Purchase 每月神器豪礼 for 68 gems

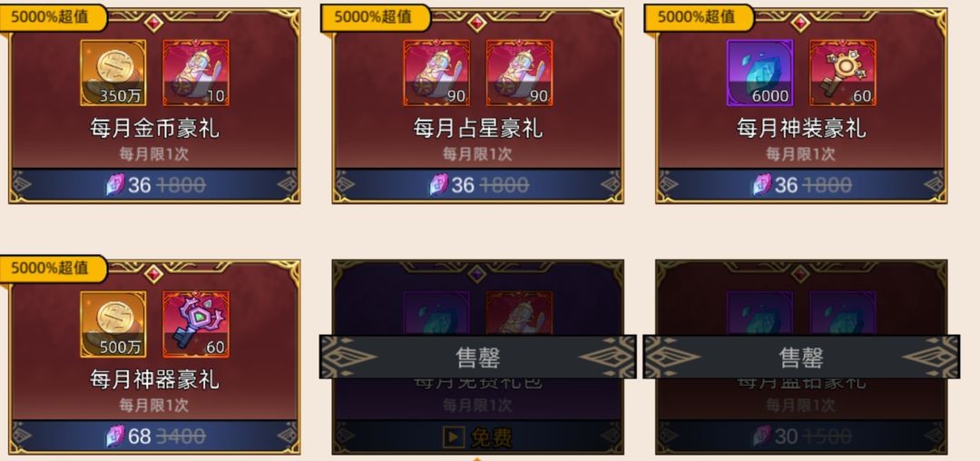(154, 436)
